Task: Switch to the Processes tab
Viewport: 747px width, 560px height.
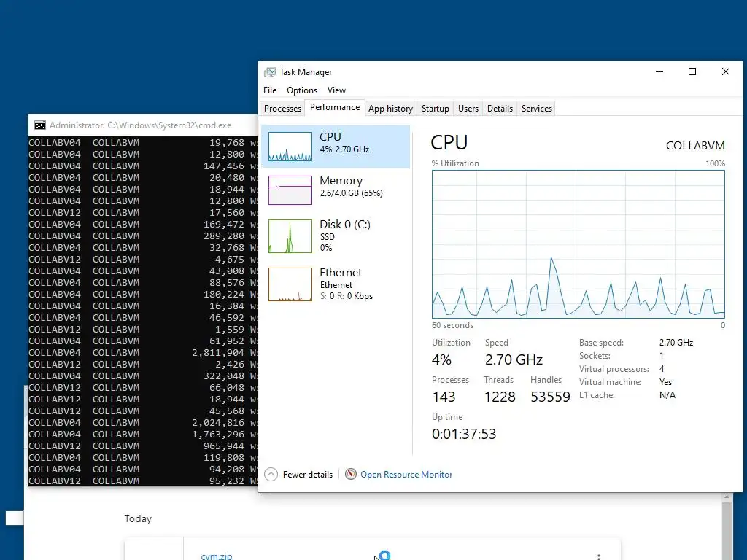Action: (282, 108)
